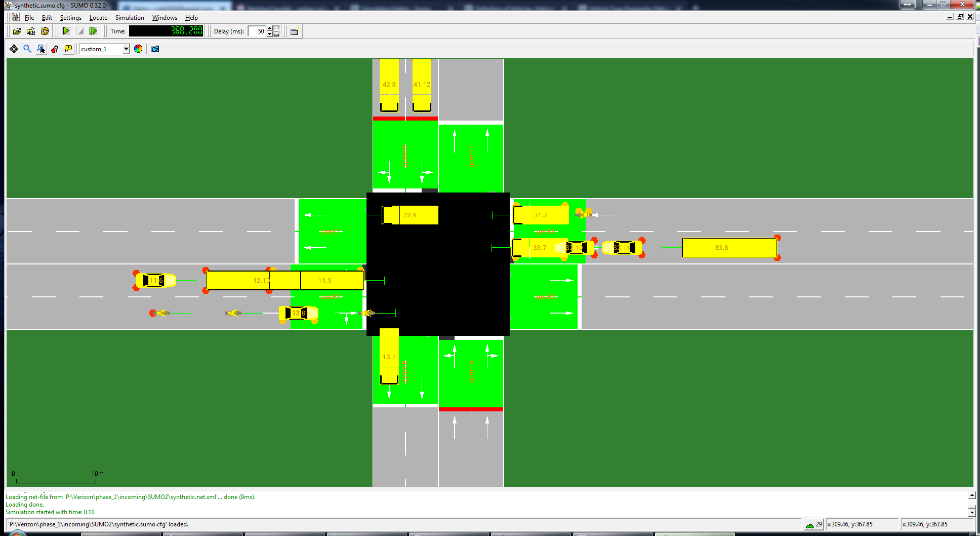
Task: Recenter the view with the crosshair icon
Action: [x=14, y=49]
